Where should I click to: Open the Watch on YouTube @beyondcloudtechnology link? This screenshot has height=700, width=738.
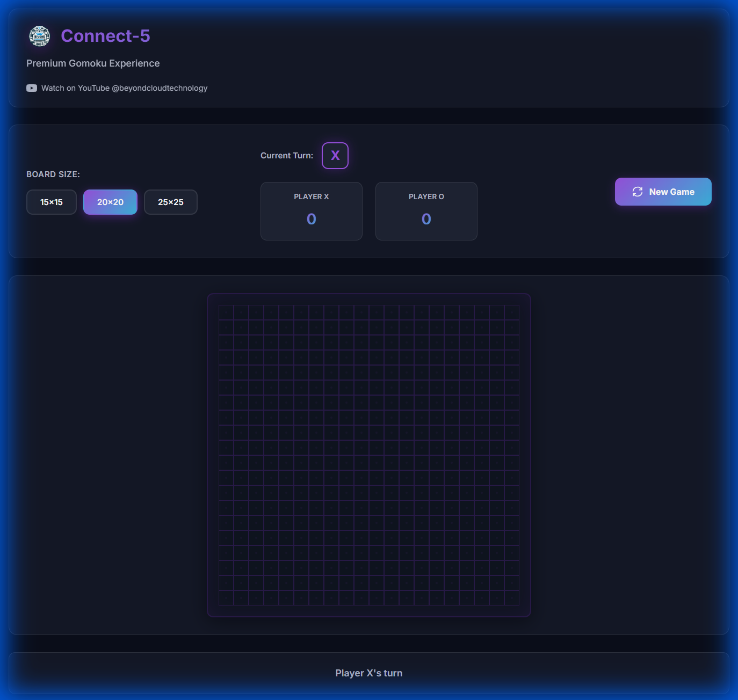[x=124, y=88]
